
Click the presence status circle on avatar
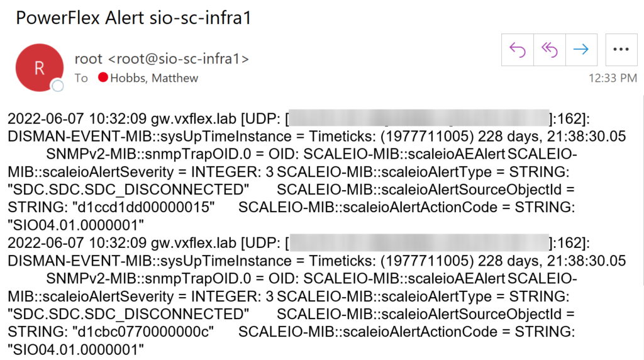pos(58,86)
